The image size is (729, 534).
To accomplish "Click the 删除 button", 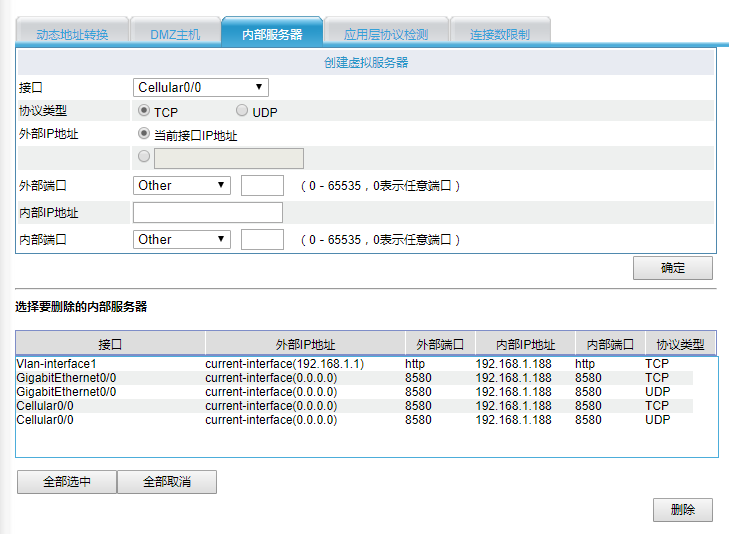I will 683,510.
